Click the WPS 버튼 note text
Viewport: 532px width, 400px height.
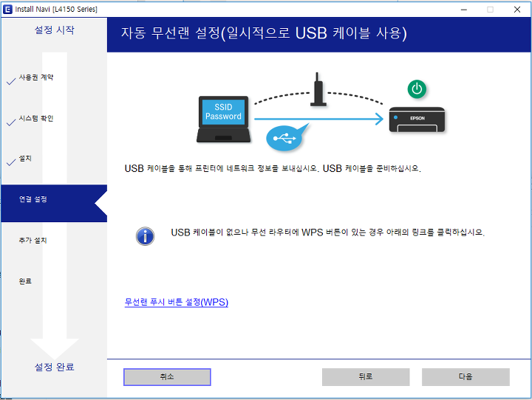[328, 232]
